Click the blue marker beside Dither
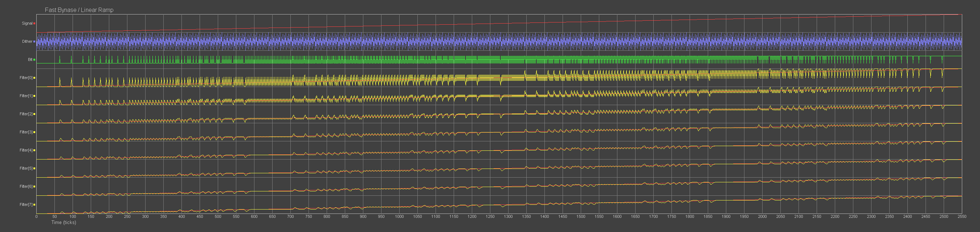This screenshot has width=980, height=232. point(34,42)
